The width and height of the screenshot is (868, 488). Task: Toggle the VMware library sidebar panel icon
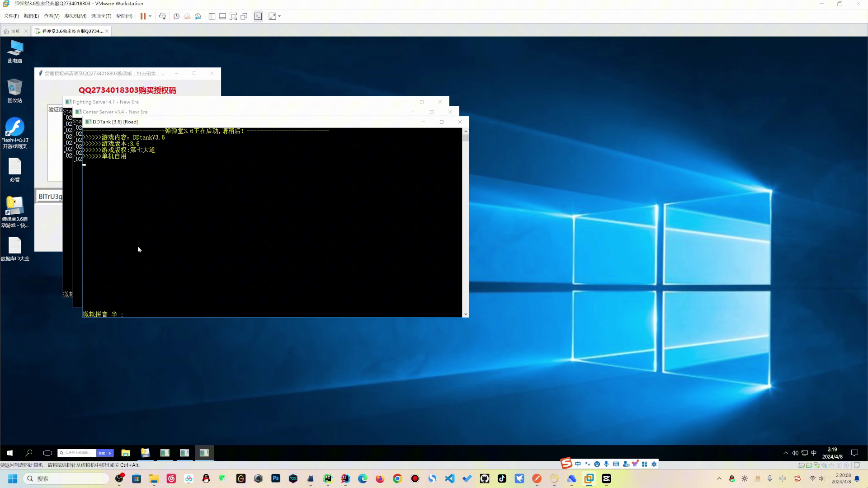coord(212,16)
